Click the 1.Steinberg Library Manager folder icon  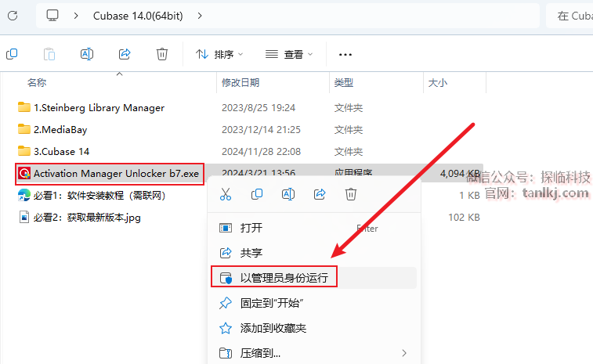tap(24, 107)
